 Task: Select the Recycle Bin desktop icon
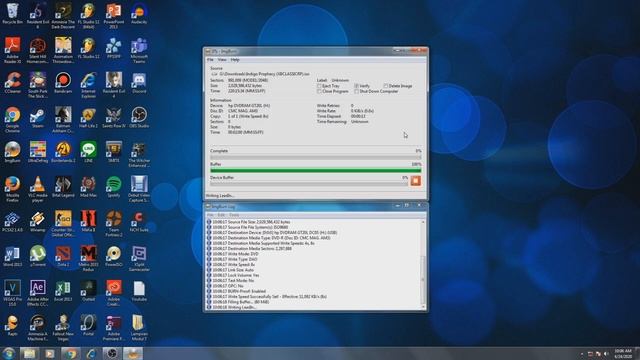point(12,14)
